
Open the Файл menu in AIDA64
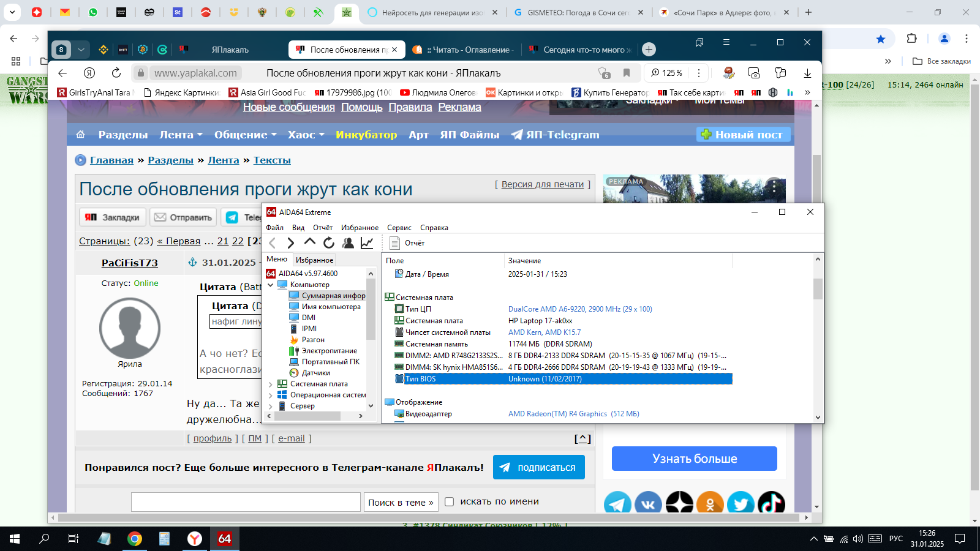[x=274, y=228]
